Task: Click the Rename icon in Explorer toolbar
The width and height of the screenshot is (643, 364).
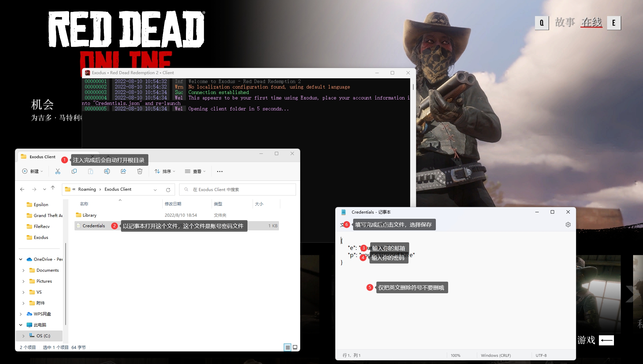Action: pyautogui.click(x=107, y=171)
